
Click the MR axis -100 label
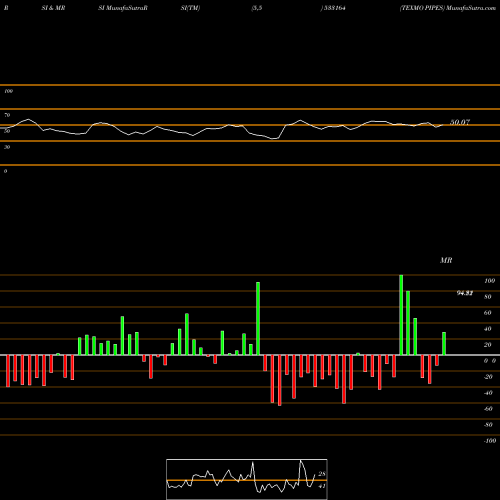pyautogui.click(x=489, y=441)
